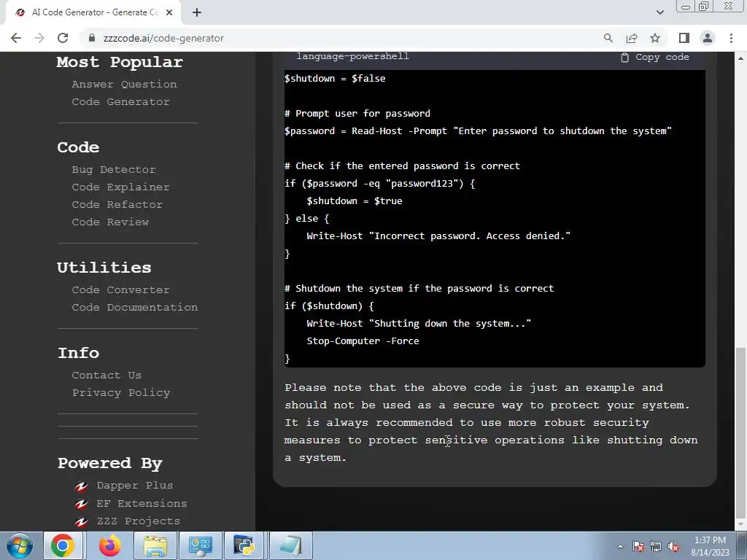747x560 pixels.
Task: Open Chrome from the taskbar
Action: coord(63,545)
